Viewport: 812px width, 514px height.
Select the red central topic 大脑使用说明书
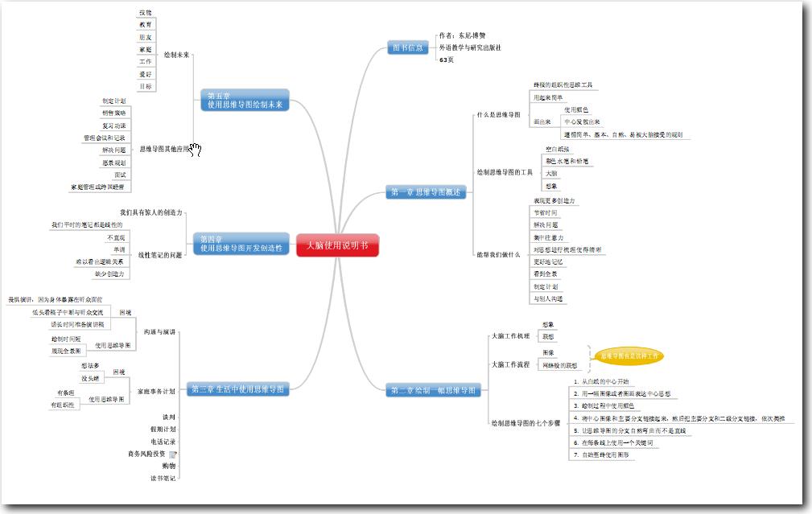(x=337, y=245)
